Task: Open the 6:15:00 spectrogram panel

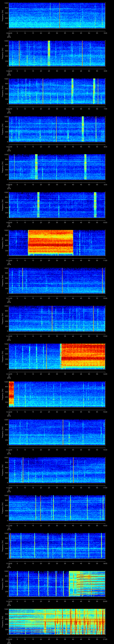Action: tap(57, 432)
